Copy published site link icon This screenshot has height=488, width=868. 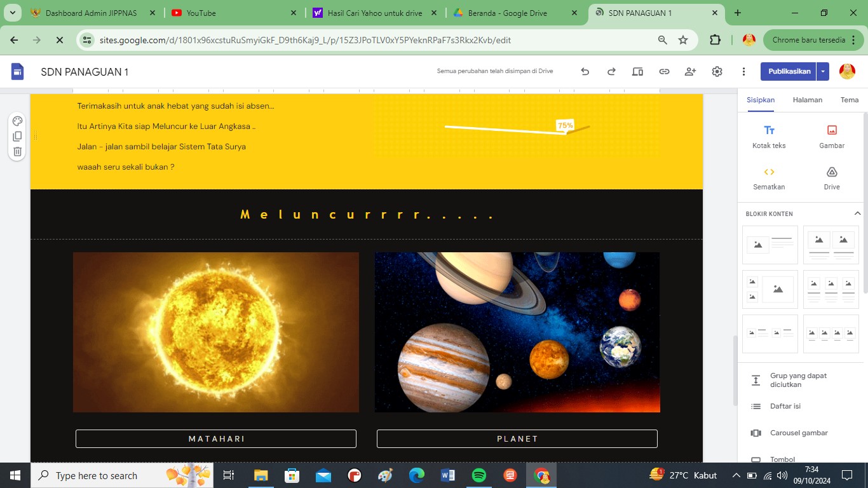664,72
